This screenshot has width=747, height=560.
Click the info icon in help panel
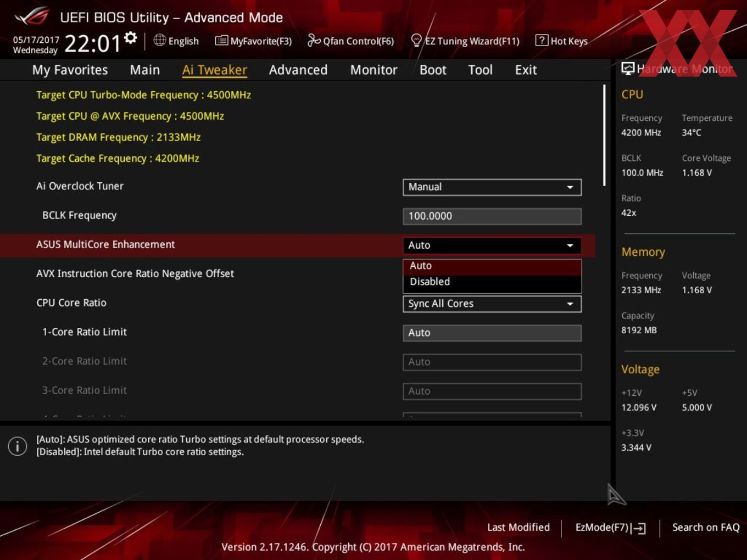click(x=18, y=446)
